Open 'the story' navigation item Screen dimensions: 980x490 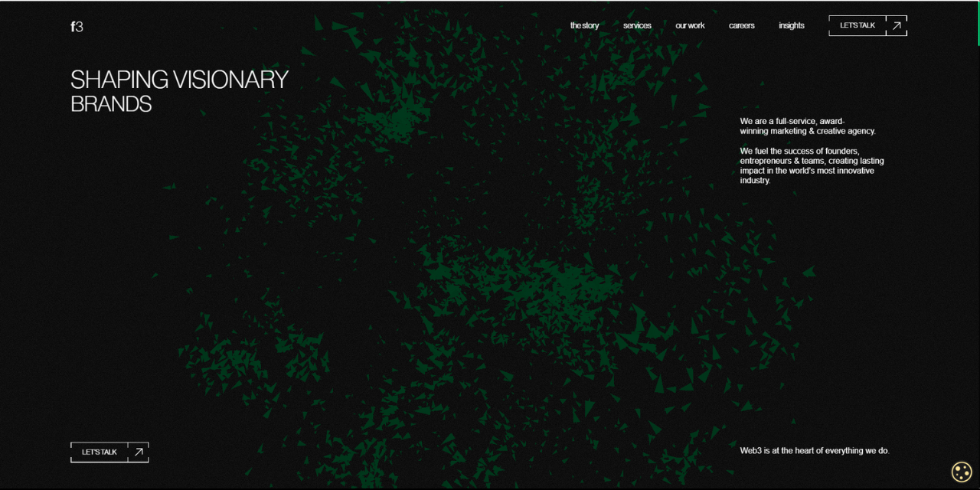click(584, 25)
